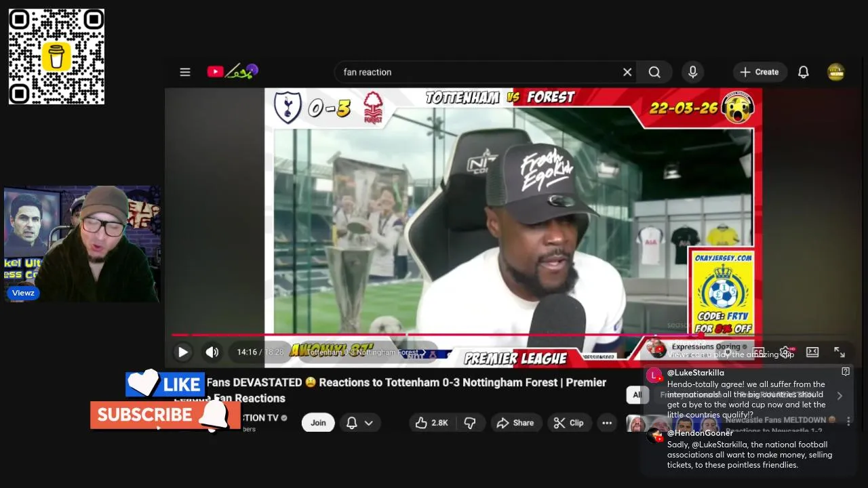Start voice search with microphone icon

pos(692,72)
